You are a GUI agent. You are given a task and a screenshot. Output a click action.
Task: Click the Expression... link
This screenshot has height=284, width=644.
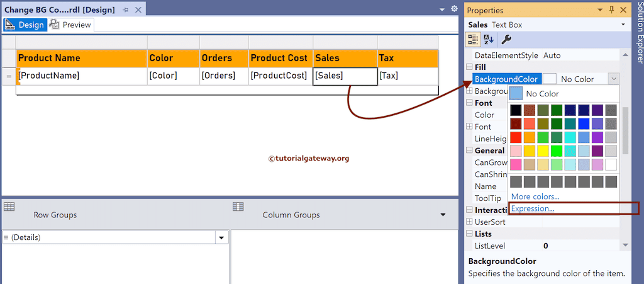(x=533, y=208)
